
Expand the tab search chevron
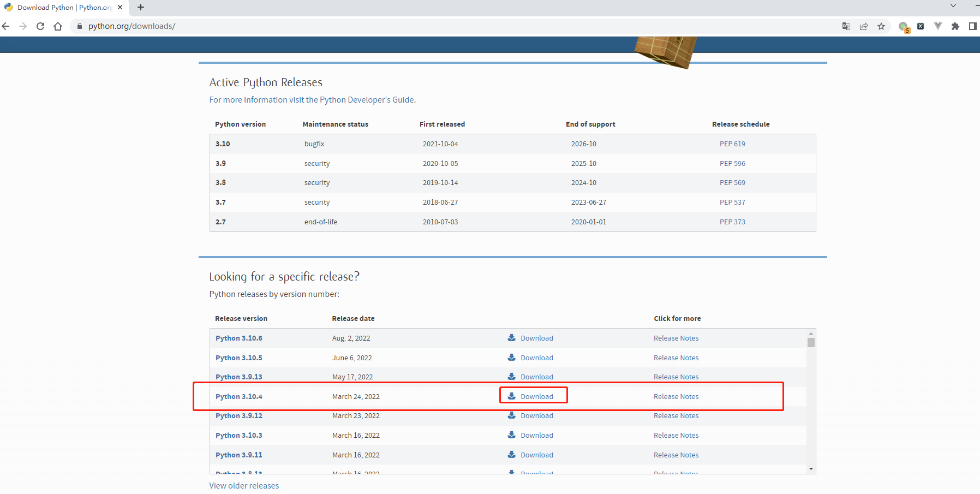(953, 5)
